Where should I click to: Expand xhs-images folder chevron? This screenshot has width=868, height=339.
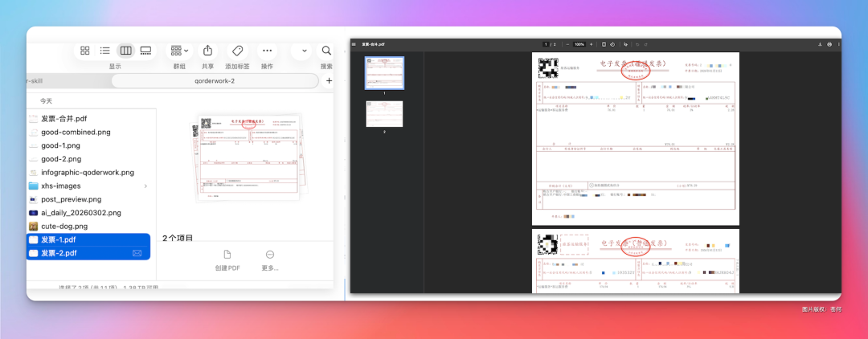(145, 186)
